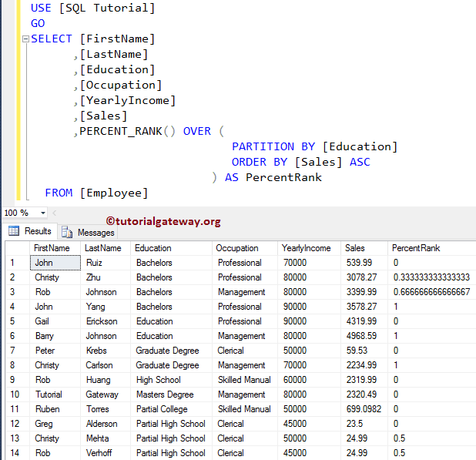This screenshot has height=460, width=476.
Task: Select the cell High School in the Education column
Action: pyautogui.click(x=171, y=380)
